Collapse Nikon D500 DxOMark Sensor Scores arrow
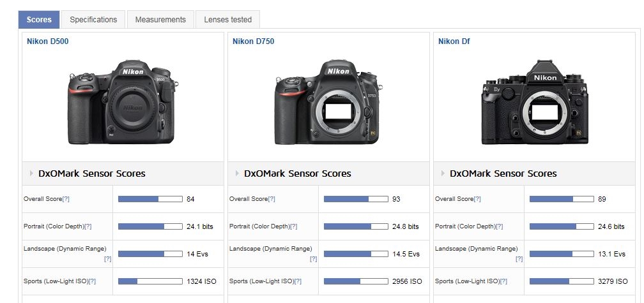The image size is (644, 303). point(31,174)
